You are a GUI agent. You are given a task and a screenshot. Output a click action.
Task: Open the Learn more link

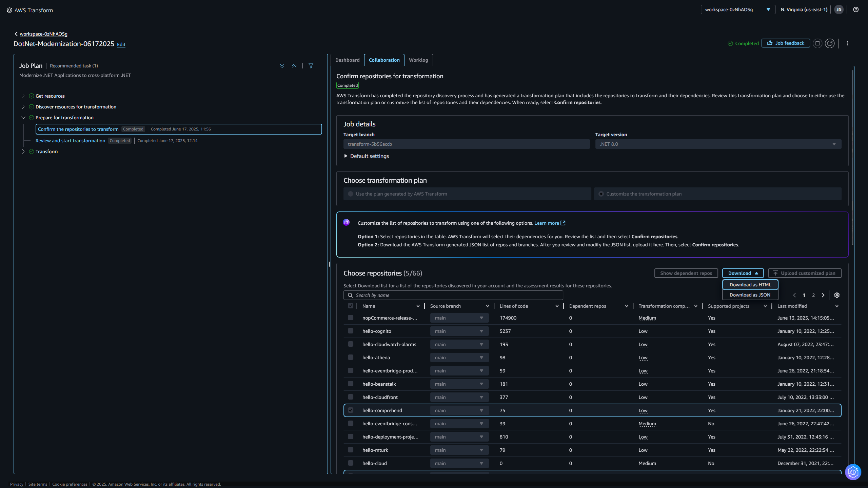pos(547,223)
